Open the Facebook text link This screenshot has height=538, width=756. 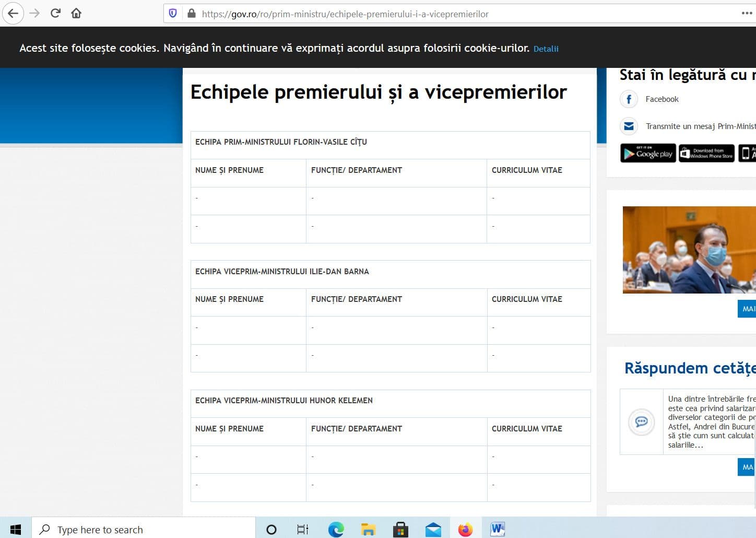tap(662, 99)
